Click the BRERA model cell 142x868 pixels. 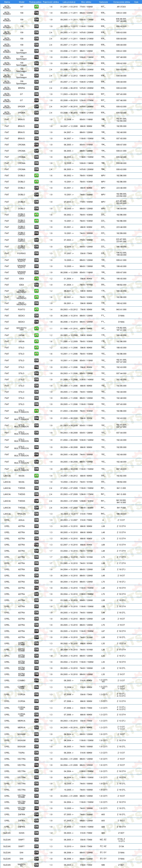pyautogui.click(x=22, y=88)
